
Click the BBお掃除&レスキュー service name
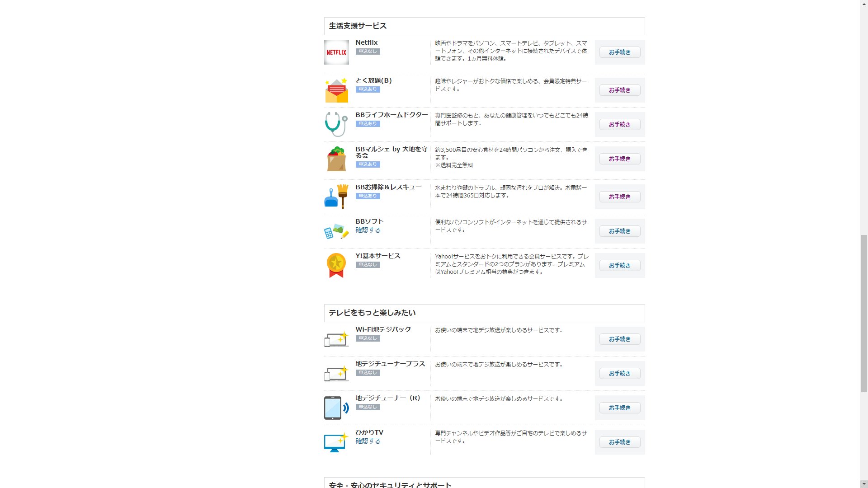(x=388, y=187)
